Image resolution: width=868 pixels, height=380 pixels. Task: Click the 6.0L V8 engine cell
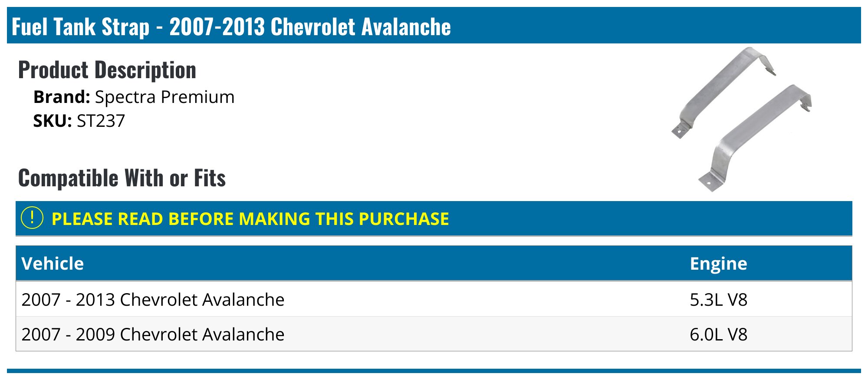[x=719, y=334]
